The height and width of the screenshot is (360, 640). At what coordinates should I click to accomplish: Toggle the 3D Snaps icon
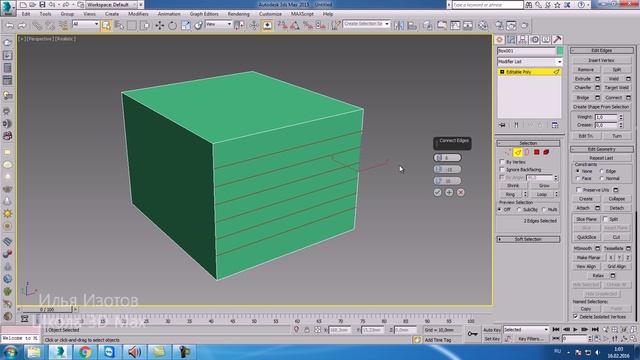(x=282, y=26)
